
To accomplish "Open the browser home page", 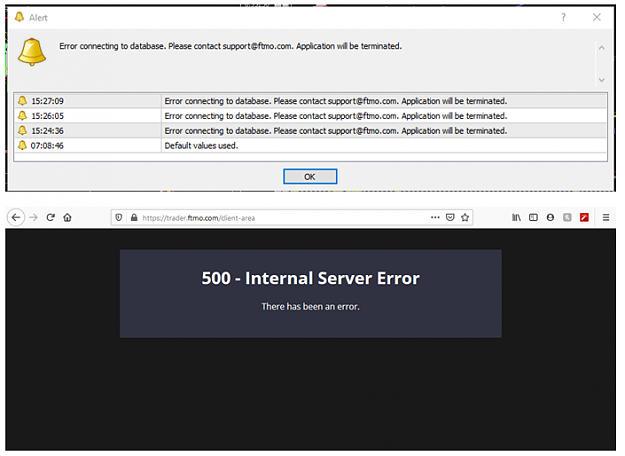I will (67, 217).
